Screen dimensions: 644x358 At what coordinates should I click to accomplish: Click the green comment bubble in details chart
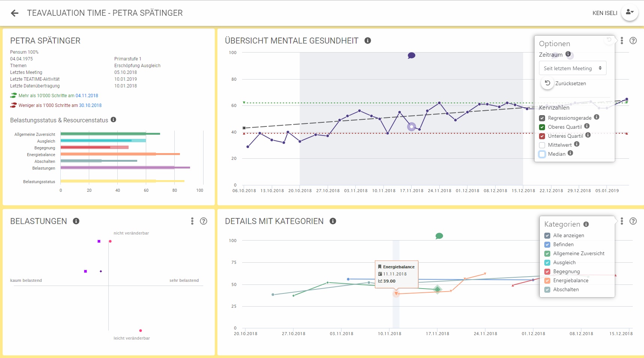[x=439, y=236]
